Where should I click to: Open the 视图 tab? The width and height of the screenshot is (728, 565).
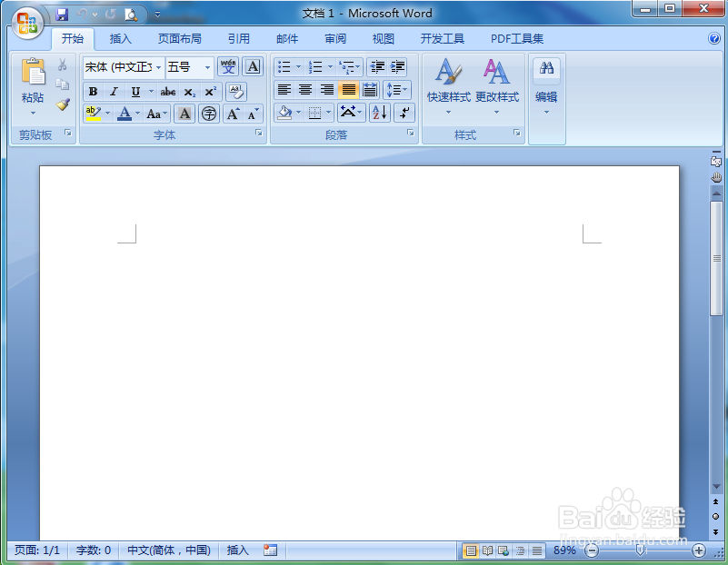click(383, 38)
